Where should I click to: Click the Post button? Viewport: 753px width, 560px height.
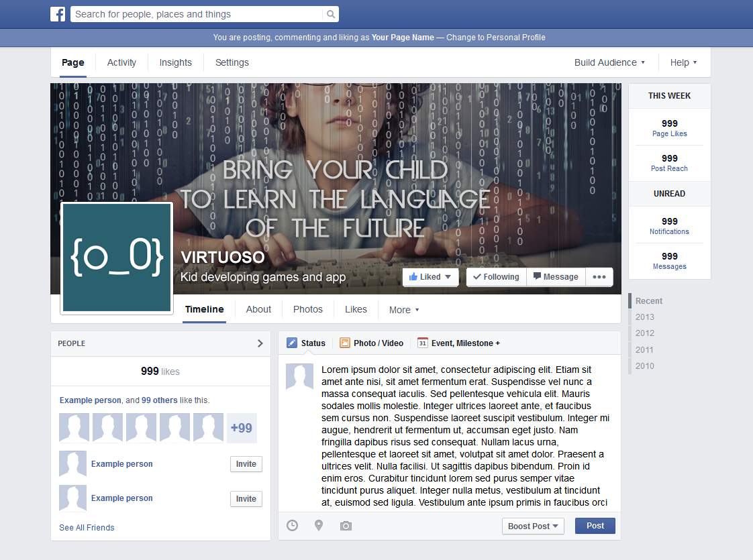pyautogui.click(x=595, y=525)
